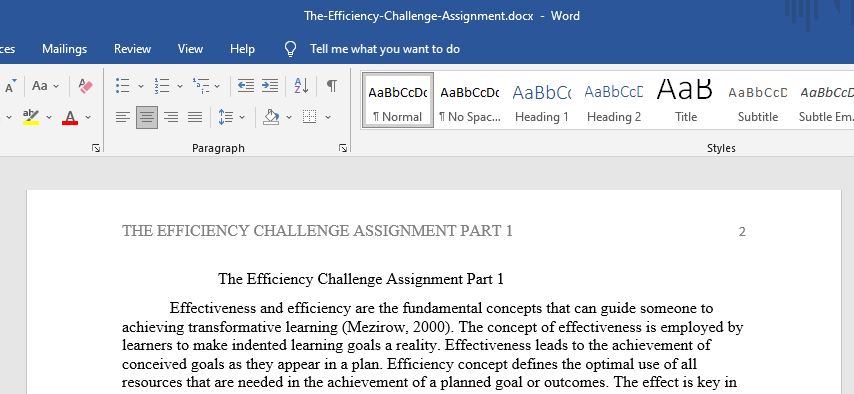Click page number 2 in header
Screen dimensions: 854x394
coord(742,232)
